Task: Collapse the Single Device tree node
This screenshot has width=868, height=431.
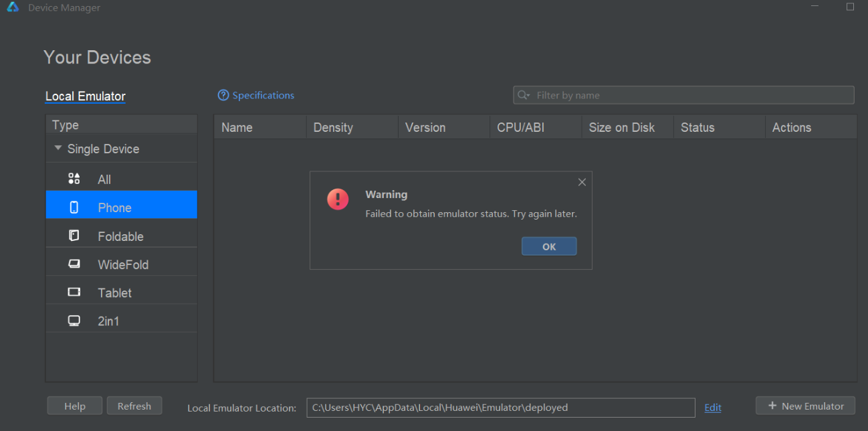Action: click(x=58, y=149)
